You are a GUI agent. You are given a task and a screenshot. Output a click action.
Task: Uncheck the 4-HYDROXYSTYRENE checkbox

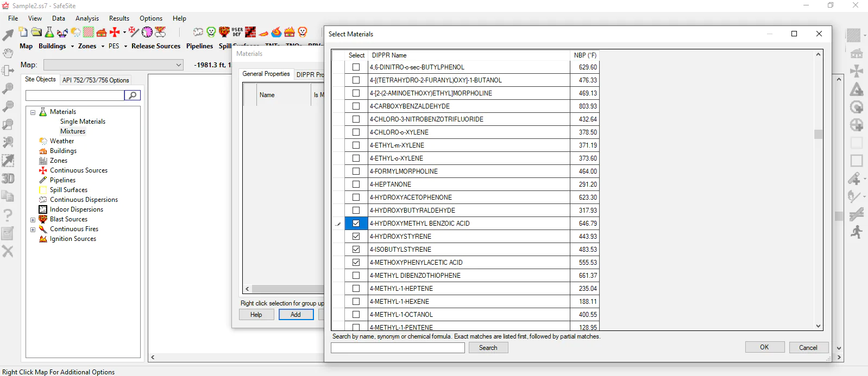tap(356, 237)
